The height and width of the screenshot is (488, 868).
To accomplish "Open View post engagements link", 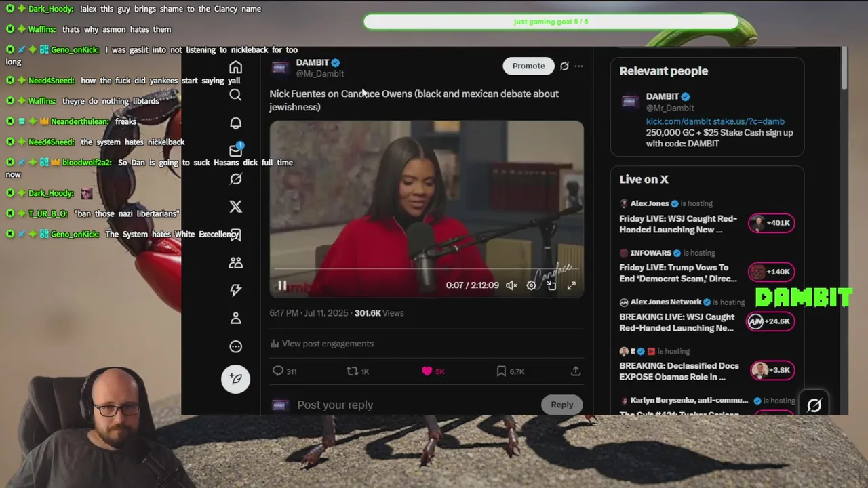I will click(322, 344).
